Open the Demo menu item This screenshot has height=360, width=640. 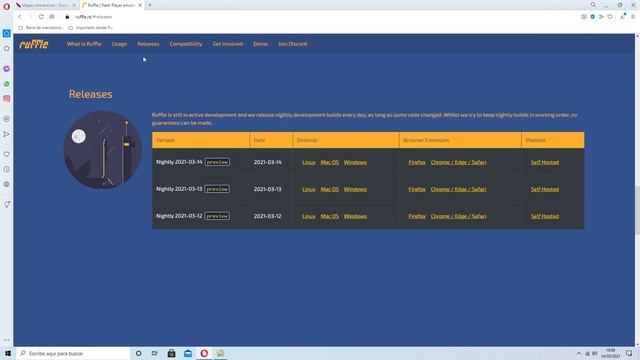[260, 44]
